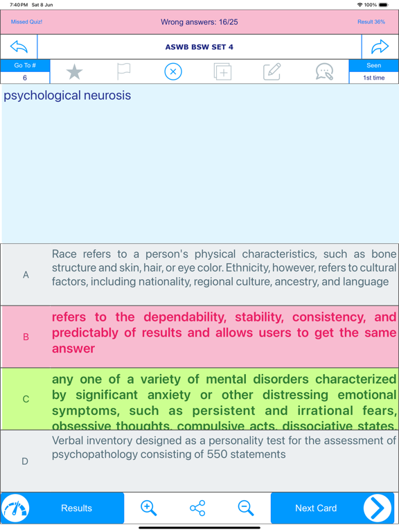This screenshot has height=532, width=399.
Task: Tap the 7:40 PM clock in status bar
Action: coord(19,5)
